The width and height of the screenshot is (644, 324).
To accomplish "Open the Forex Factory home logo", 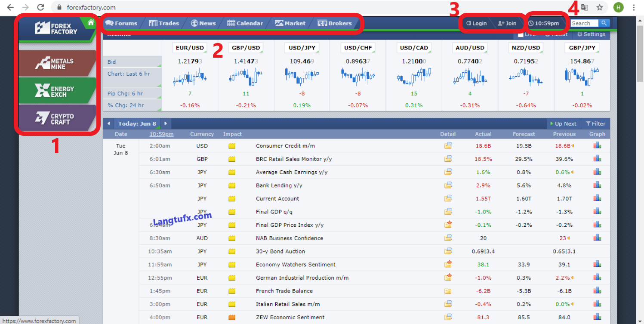I will pos(56,28).
